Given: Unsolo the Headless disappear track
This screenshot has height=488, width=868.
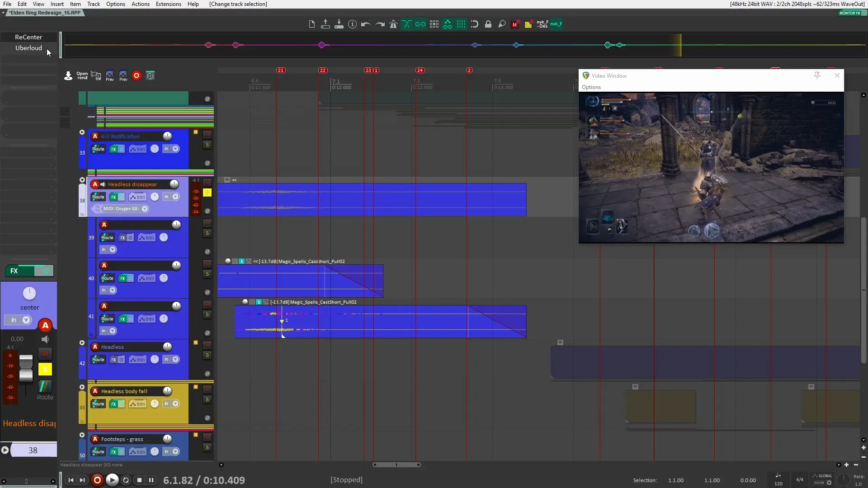Looking at the screenshot, I should [x=207, y=193].
